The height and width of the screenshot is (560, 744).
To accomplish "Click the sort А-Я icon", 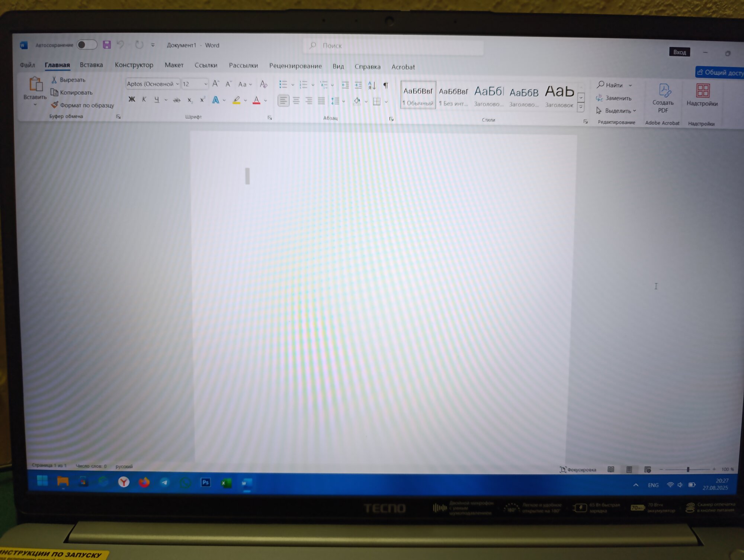I will (372, 86).
